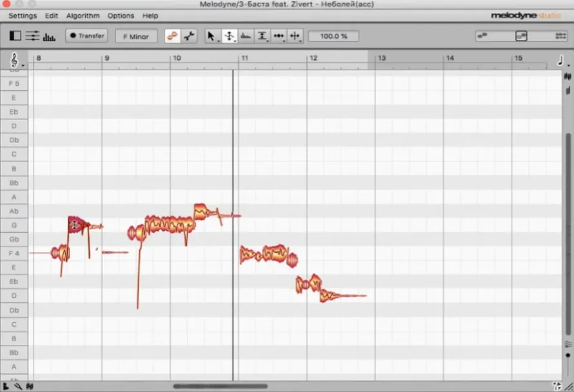The image size is (574, 392).
Task: Select the Timing tool
Action: [279, 36]
